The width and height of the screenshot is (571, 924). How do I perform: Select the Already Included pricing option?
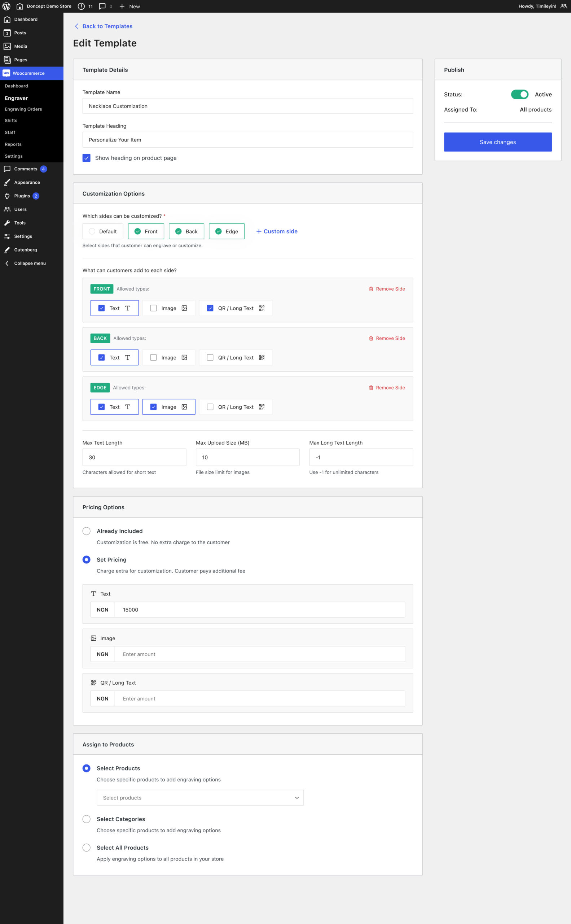pyautogui.click(x=87, y=531)
